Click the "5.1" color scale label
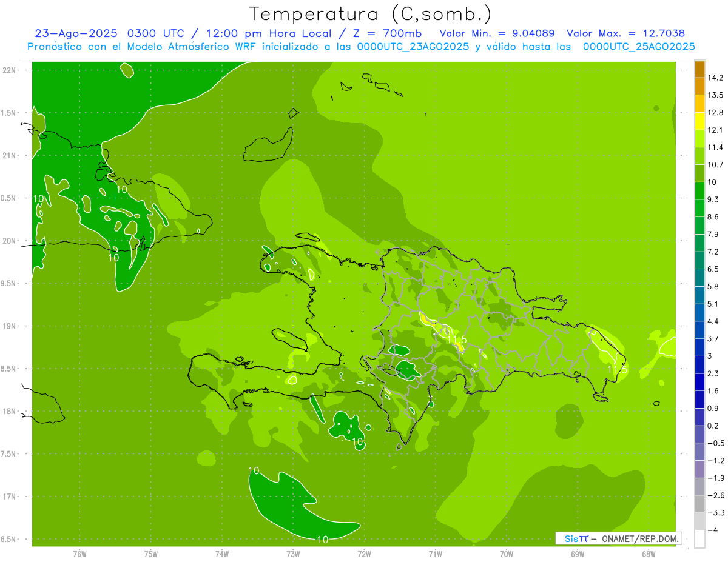Image resolution: width=728 pixels, height=562 pixels. coord(713,304)
